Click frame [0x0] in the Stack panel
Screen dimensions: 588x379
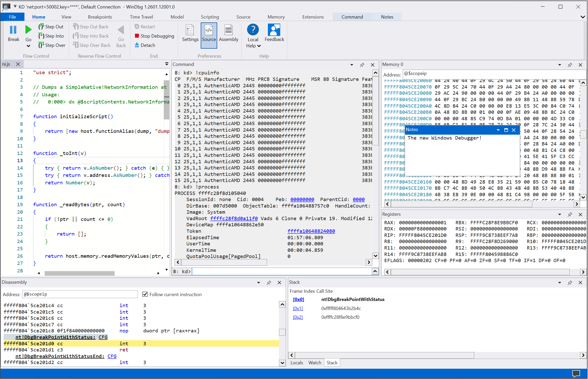click(x=298, y=299)
